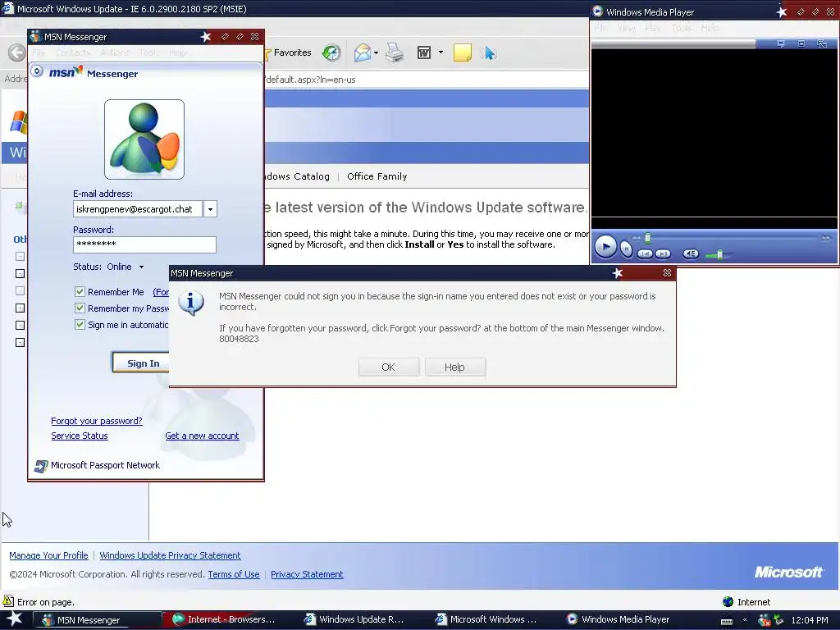Image resolution: width=840 pixels, height=630 pixels.
Task: Click Rewind arrows beside the Media Player seek bar
Action: (x=636, y=238)
